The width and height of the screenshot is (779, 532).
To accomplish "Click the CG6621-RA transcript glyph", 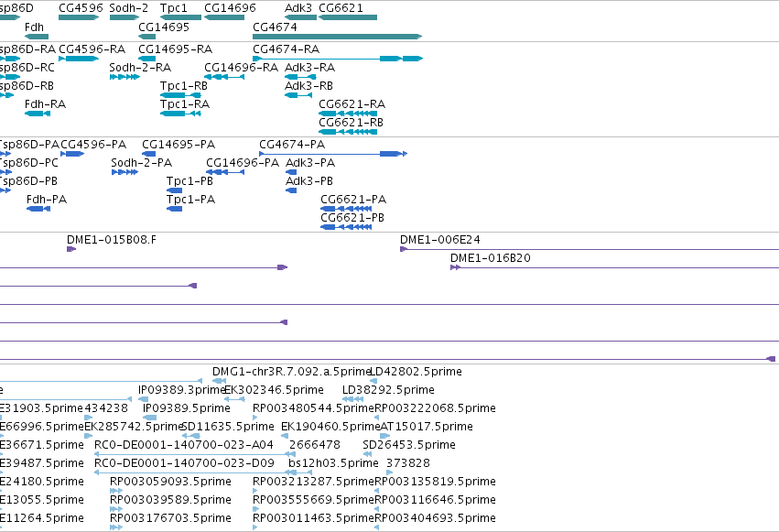I will coord(348,114).
